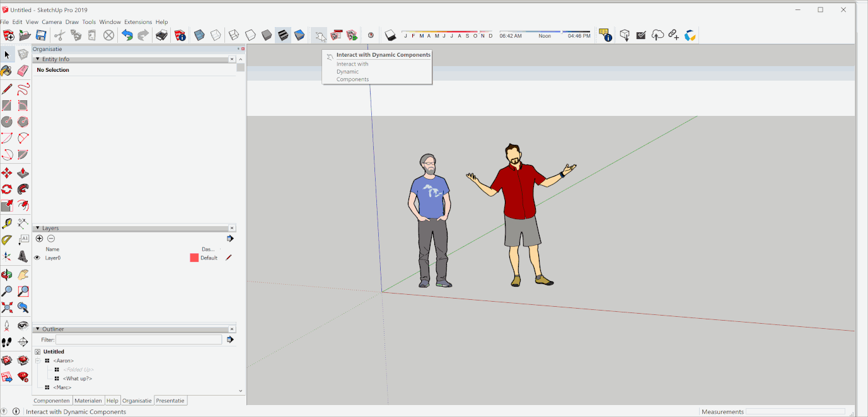Open the Camera menu
868x417 pixels.
(x=52, y=21)
